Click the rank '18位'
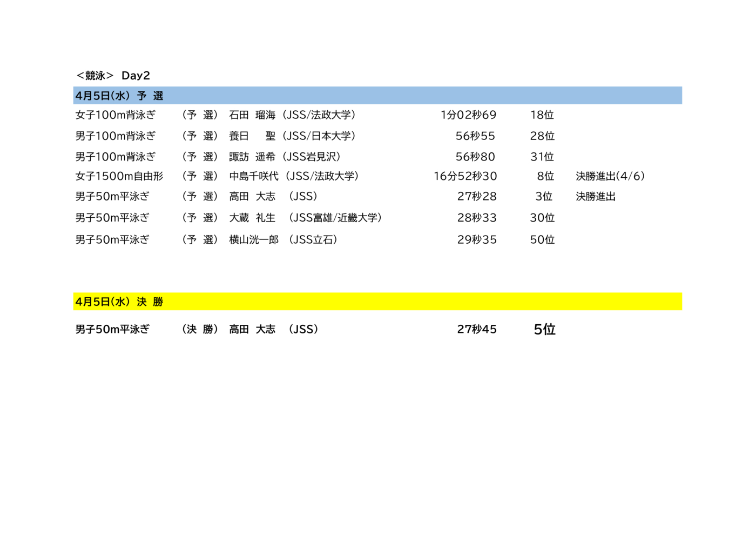 pyautogui.click(x=542, y=115)
